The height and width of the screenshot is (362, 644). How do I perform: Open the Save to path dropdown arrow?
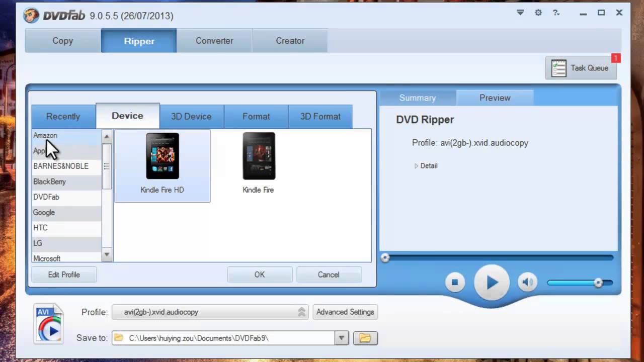pos(342,338)
